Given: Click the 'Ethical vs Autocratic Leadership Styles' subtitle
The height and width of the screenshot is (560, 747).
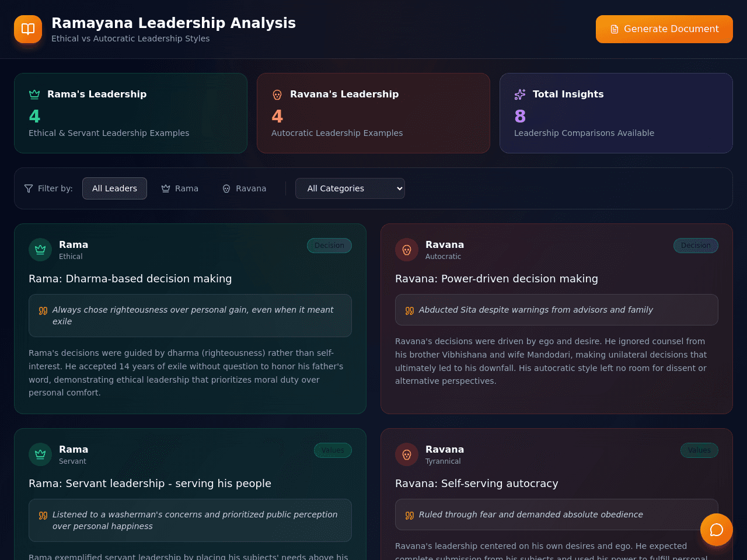Looking at the screenshot, I should 131,38.
